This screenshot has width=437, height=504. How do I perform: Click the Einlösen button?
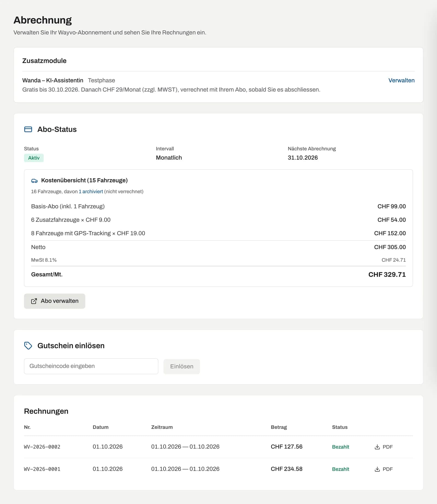pyautogui.click(x=182, y=366)
